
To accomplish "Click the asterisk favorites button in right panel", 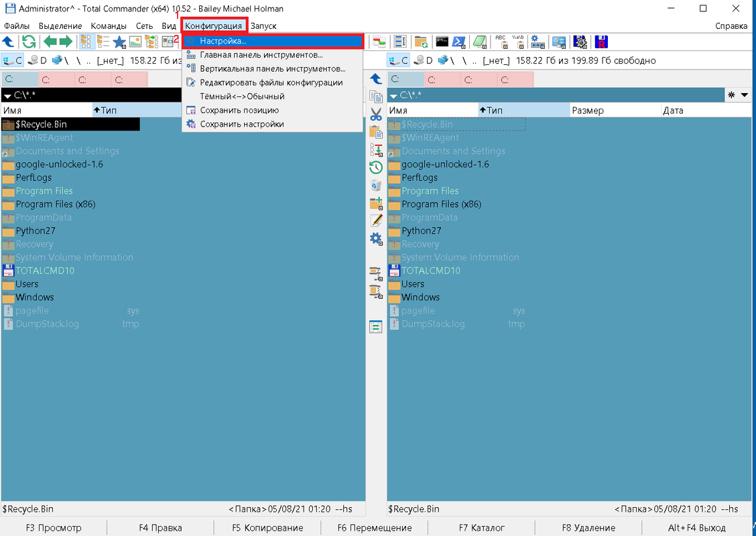I will click(x=731, y=95).
